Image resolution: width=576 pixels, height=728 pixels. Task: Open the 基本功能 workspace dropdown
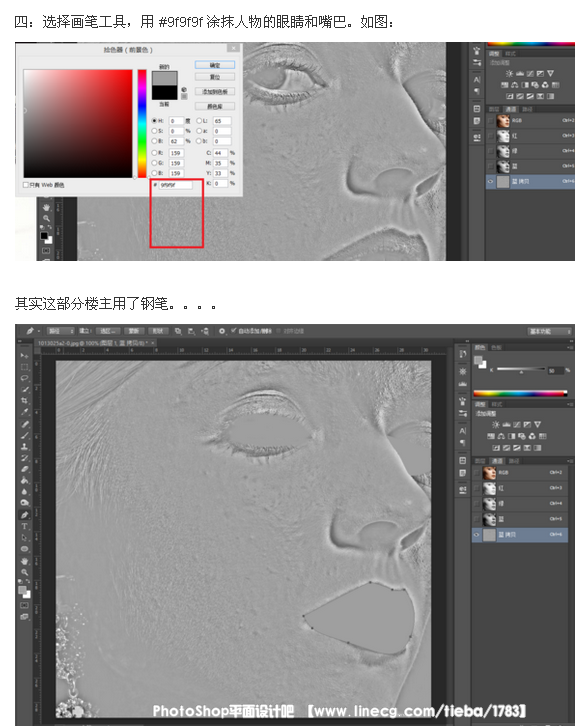(x=550, y=331)
